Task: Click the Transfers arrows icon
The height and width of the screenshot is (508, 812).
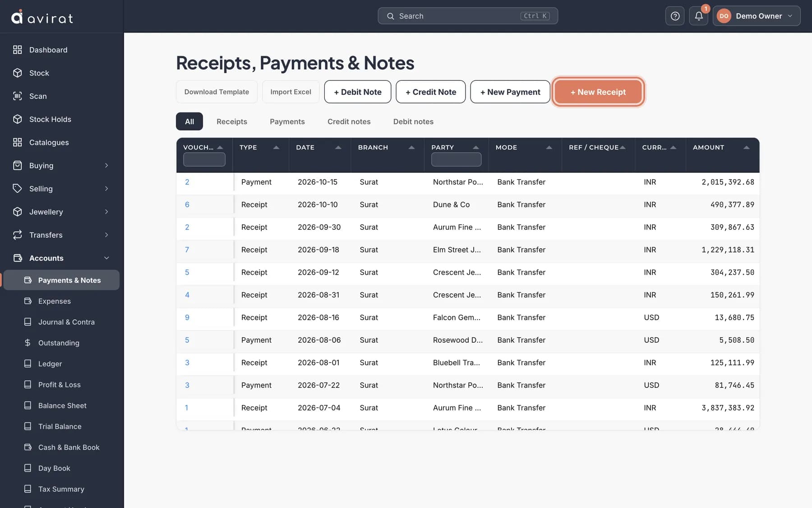Action: click(18, 235)
